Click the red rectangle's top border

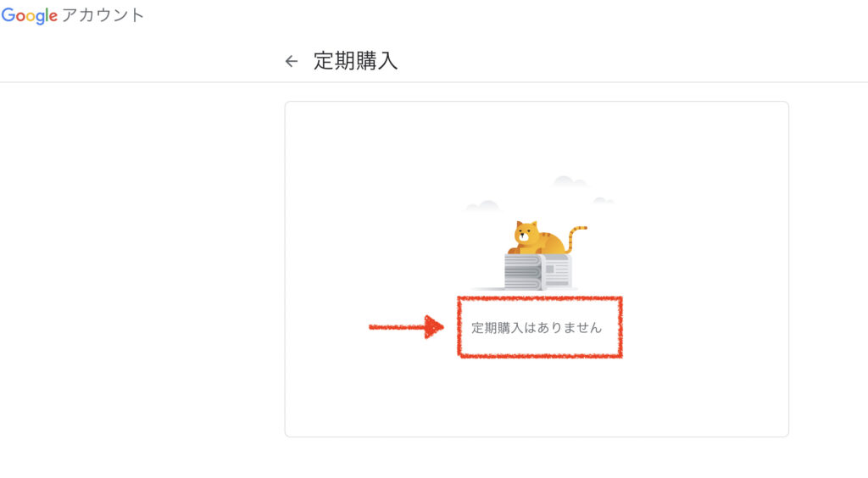(540, 298)
